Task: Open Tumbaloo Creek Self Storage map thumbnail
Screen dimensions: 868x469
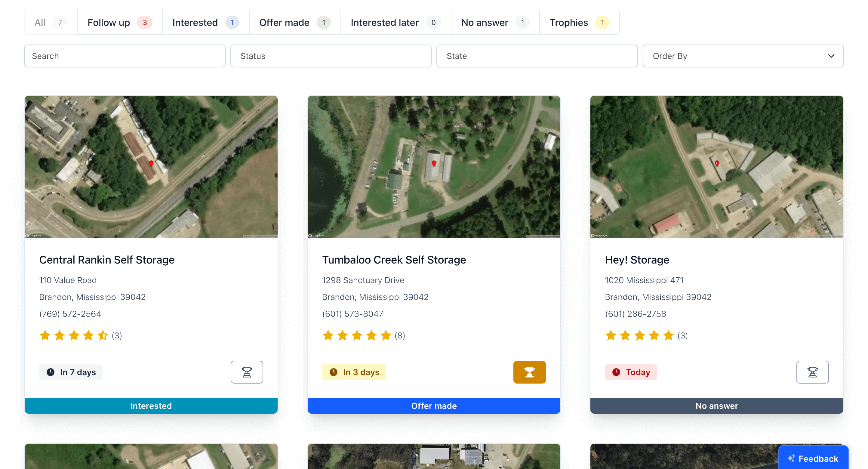Action: coord(434,167)
